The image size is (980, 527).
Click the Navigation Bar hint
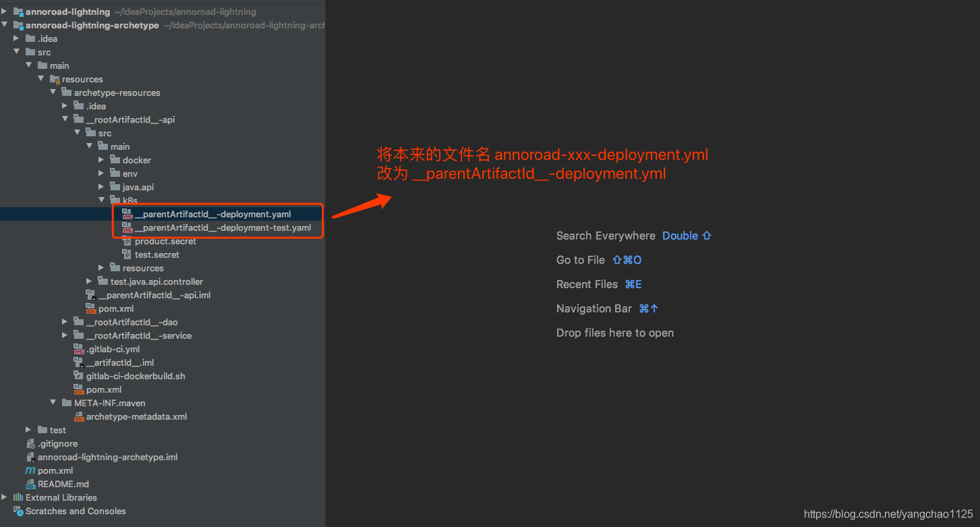(x=594, y=308)
